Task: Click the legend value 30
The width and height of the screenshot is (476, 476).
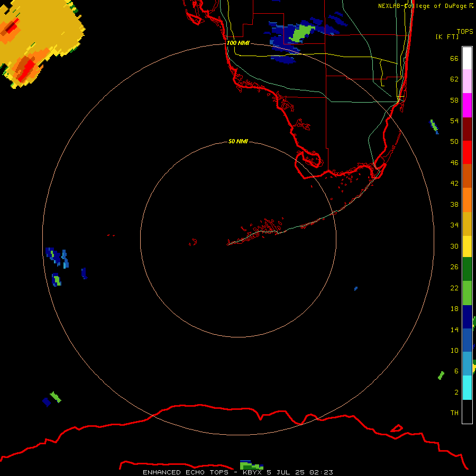Action: pyautogui.click(x=454, y=246)
